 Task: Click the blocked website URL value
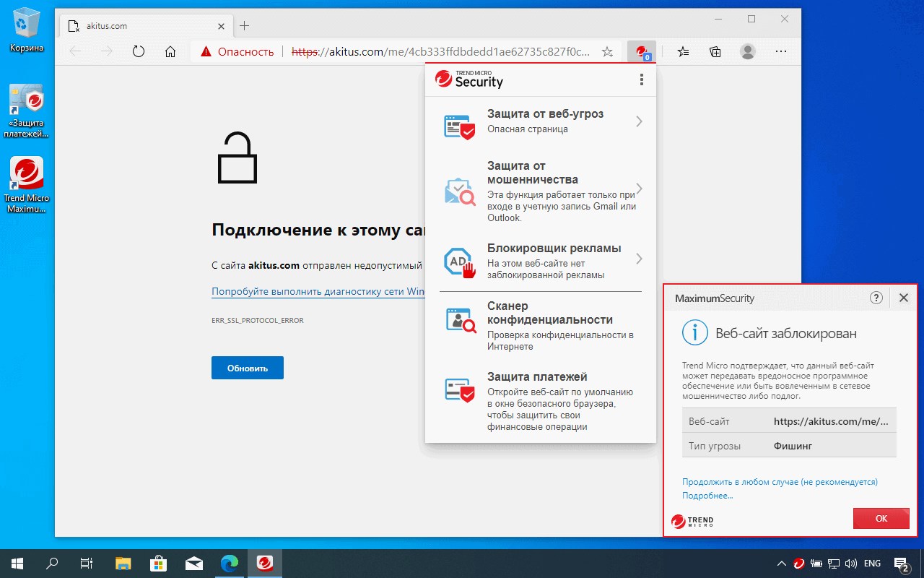830,421
